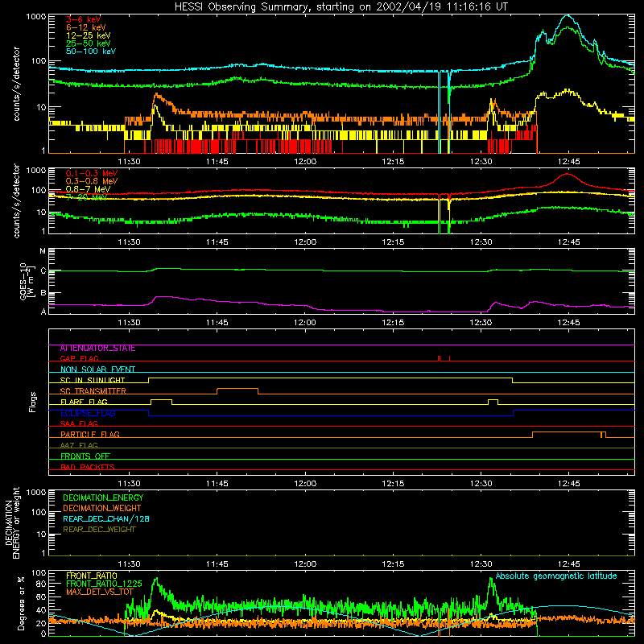Image resolution: width=644 pixels, height=644 pixels.
Task: Click the FRONTS_OFF flag label
Action: [x=85, y=456]
